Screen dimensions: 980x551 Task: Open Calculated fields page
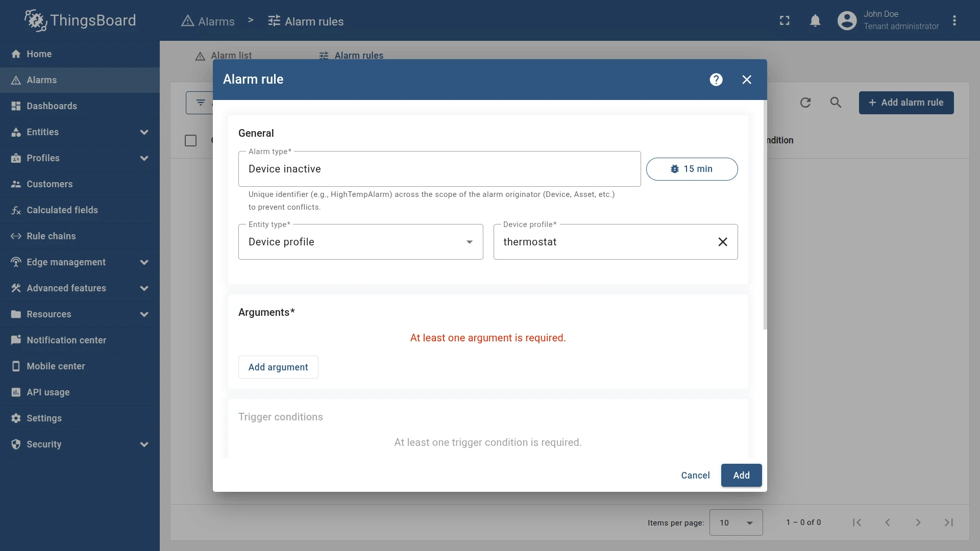tap(80, 210)
